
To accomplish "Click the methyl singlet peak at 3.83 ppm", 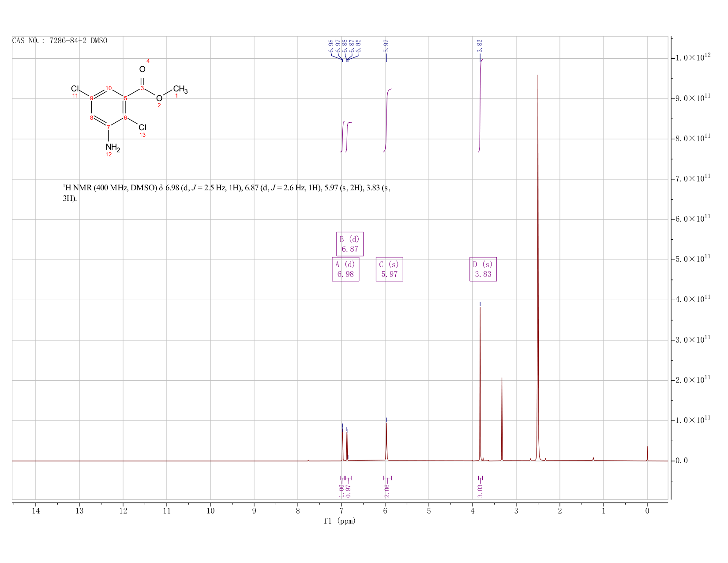I will pyautogui.click(x=480, y=384).
